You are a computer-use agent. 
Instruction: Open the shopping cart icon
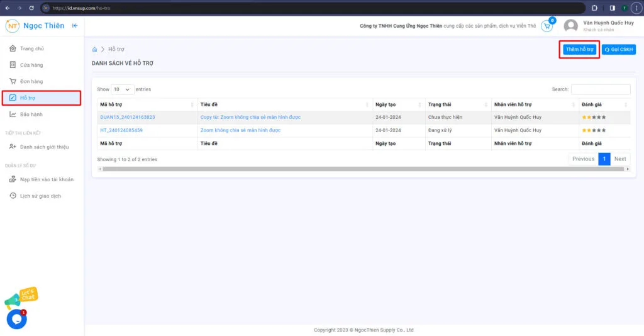pyautogui.click(x=547, y=26)
